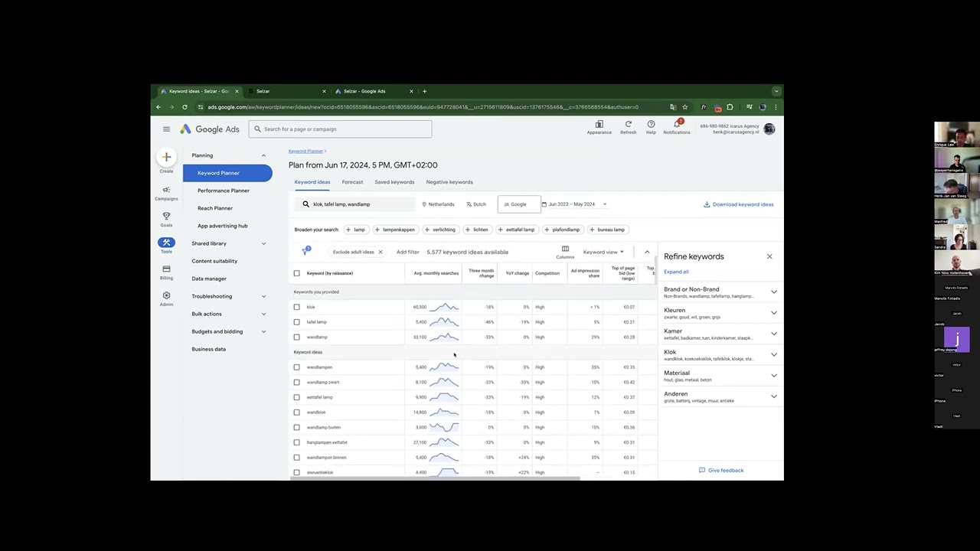This screenshot has height=551, width=980.
Task: Add lampenkappen to broaden search
Action: point(395,230)
